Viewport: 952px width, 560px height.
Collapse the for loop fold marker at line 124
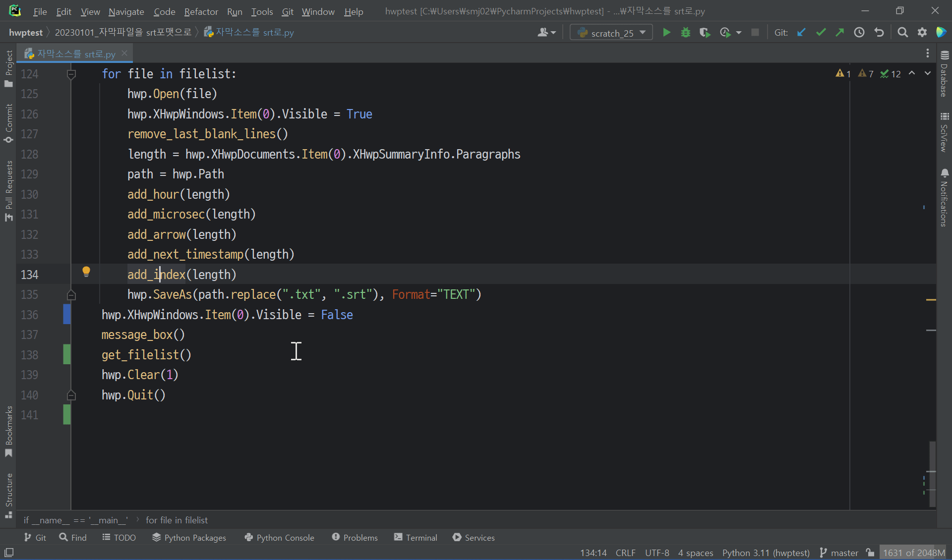click(x=71, y=74)
